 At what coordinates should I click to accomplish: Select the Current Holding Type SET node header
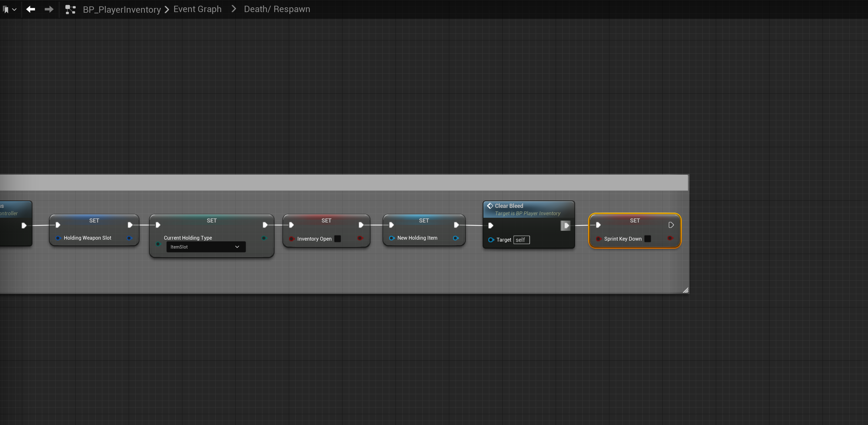pyautogui.click(x=211, y=220)
